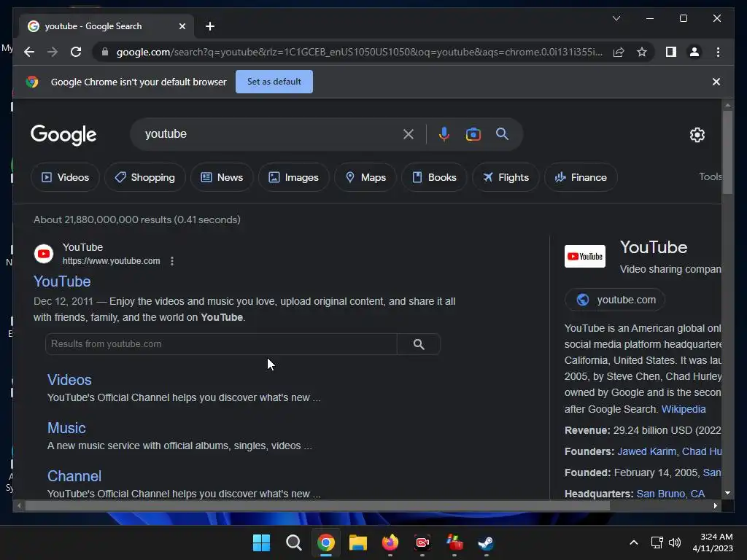Open Google quick settings gear

click(x=697, y=135)
